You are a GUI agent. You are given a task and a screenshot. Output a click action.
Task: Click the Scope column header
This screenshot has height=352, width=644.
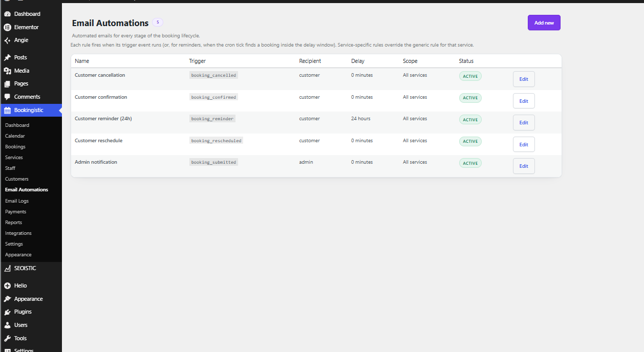410,61
